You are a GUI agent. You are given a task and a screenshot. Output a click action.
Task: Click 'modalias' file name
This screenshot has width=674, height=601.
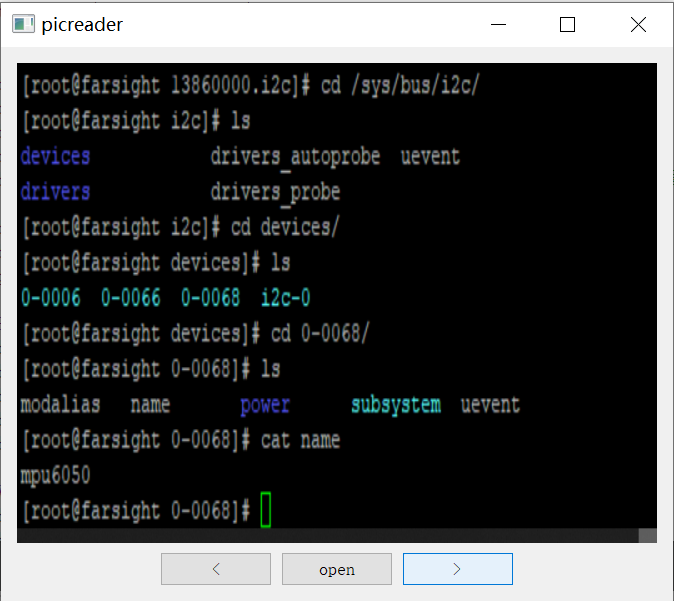click(61, 405)
